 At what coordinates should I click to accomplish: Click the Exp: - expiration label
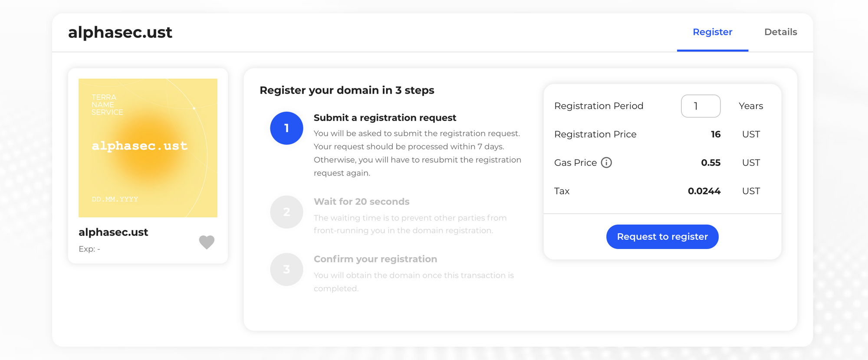(89, 249)
